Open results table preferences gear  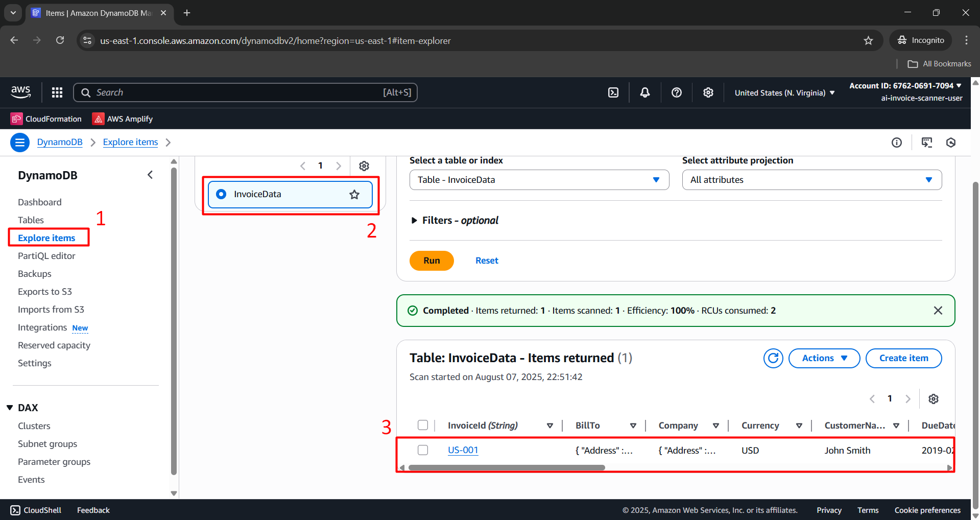pyautogui.click(x=934, y=399)
